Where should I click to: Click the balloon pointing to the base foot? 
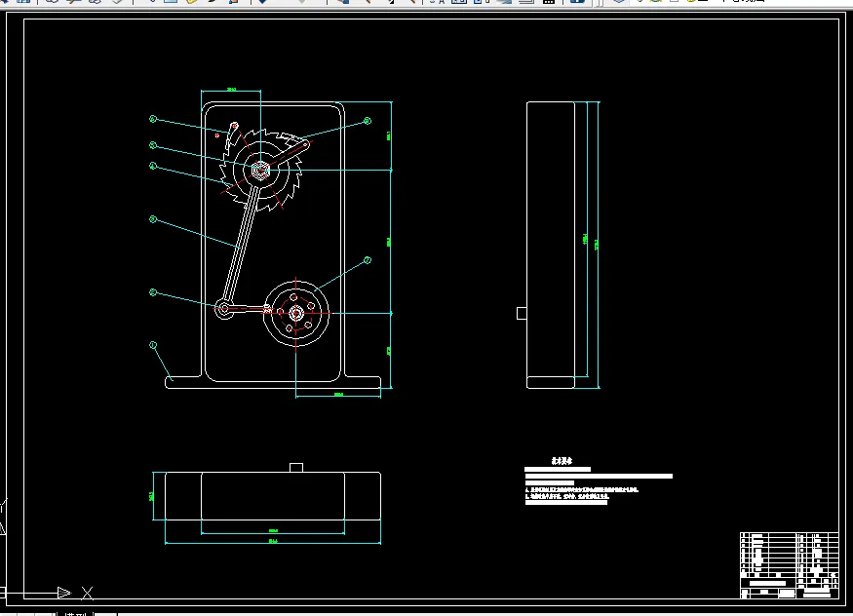tap(153, 345)
